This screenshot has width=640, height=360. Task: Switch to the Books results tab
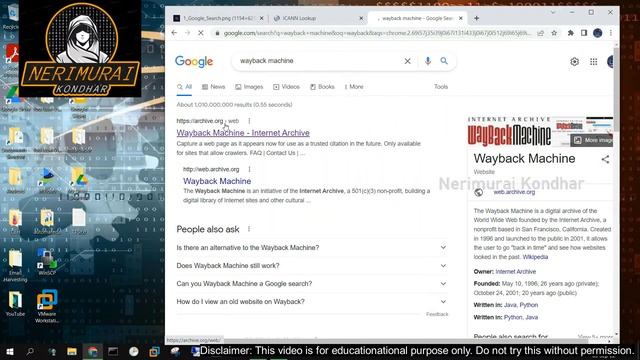click(x=322, y=87)
